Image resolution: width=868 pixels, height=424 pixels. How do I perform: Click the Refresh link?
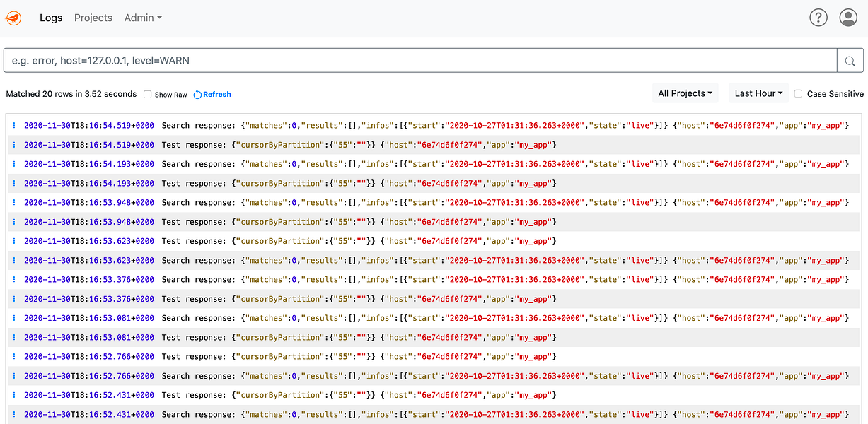[x=217, y=94]
